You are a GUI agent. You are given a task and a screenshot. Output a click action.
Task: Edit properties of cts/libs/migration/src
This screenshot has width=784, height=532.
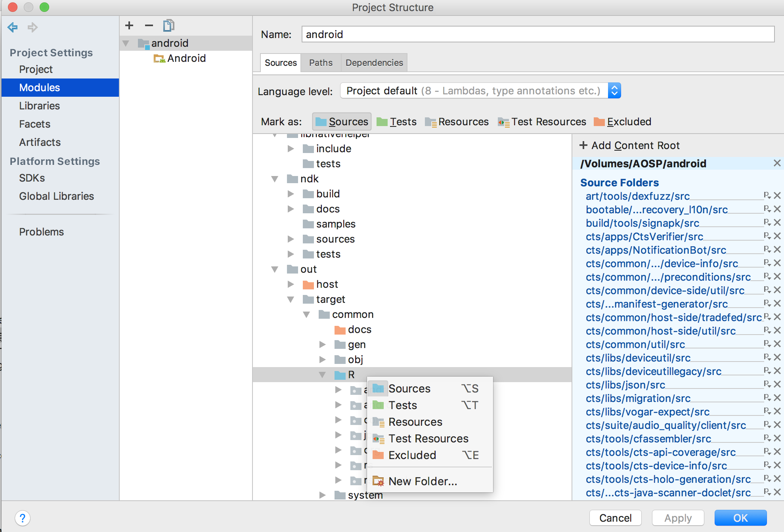coord(767,398)
